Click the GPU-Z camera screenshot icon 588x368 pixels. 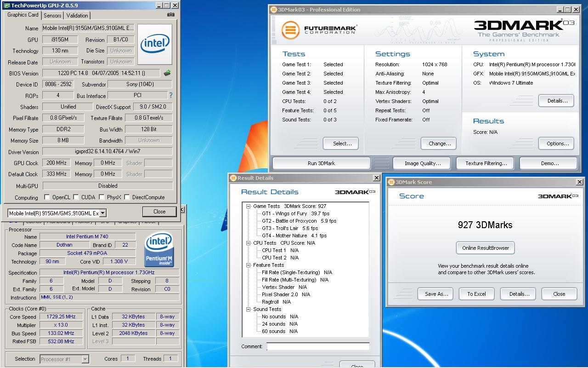171,15
